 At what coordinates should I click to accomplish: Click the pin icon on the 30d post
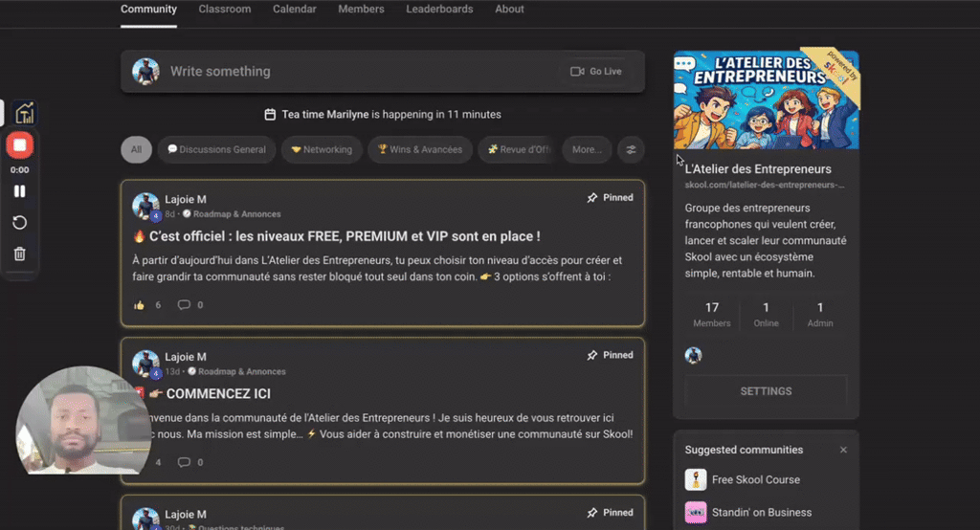coord(591,513)
